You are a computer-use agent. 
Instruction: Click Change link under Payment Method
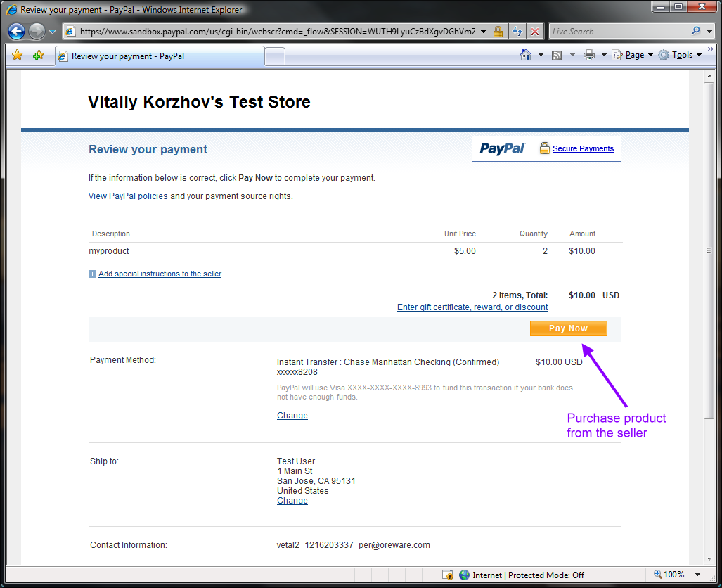click(292, 415)
